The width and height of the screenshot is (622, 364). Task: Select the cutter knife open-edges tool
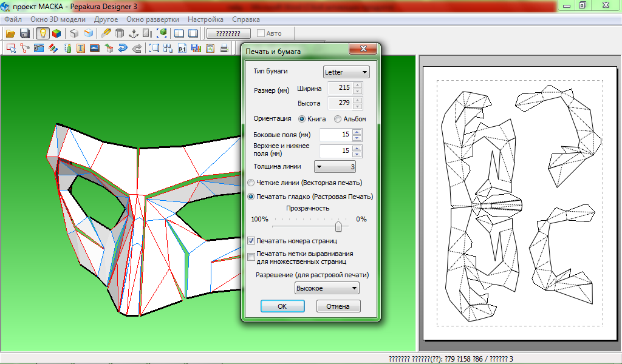click(106, 33)
